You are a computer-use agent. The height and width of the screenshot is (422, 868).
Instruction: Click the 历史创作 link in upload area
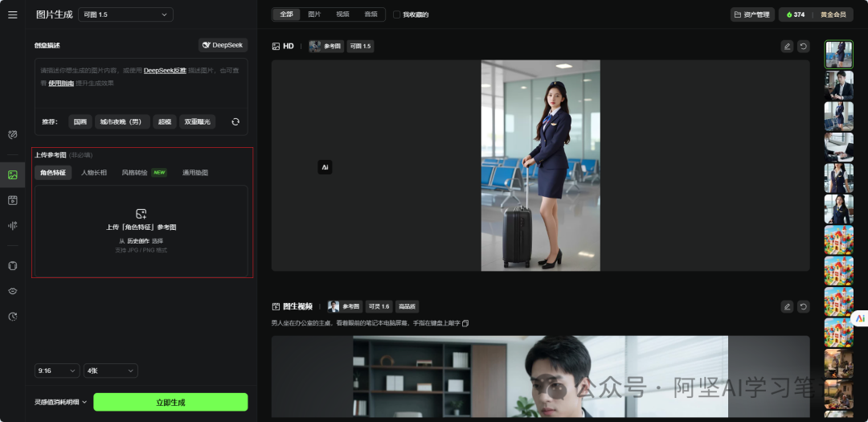pyautogui.click(x=138, y=241)
